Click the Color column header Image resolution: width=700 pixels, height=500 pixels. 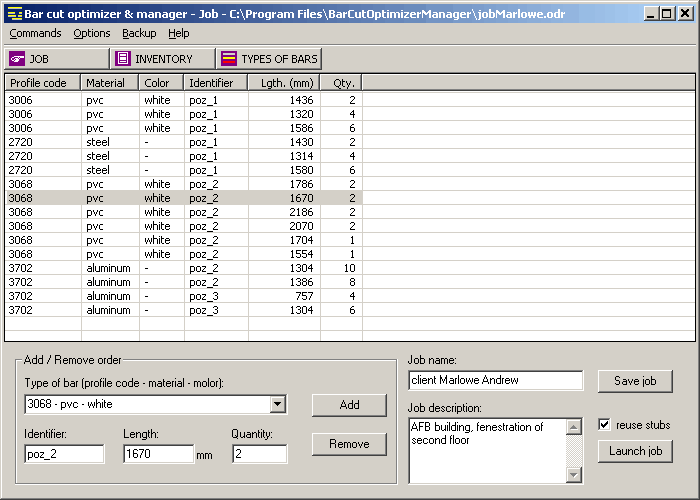pyautogui.click(x=161, y=83)
